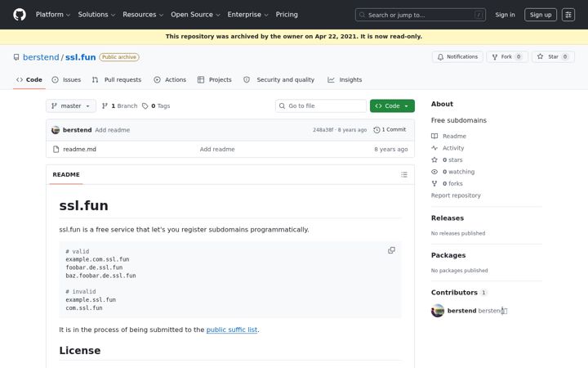588x368 pixels.
Task: Expand the Solutions menu
Action: tap(96, 15)
